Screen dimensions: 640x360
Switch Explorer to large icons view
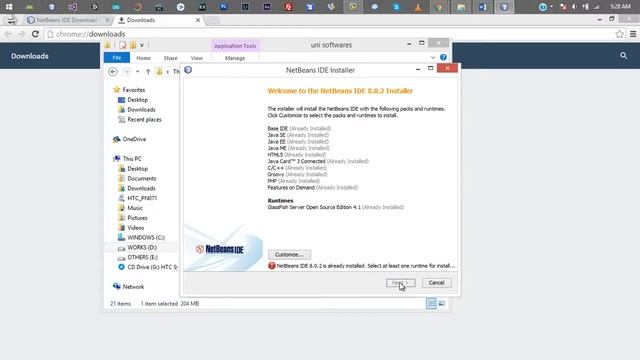click(x=442, y=304)
